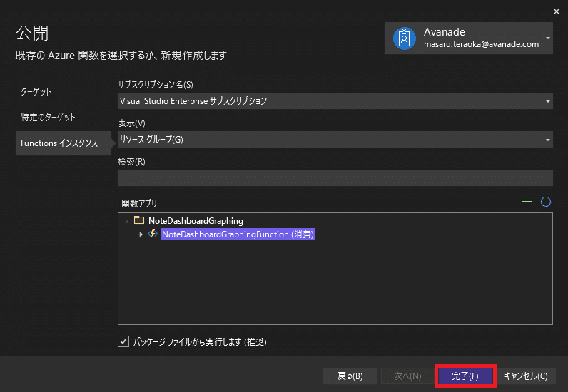Click the 戻る(B) back button

coord(350,376)
